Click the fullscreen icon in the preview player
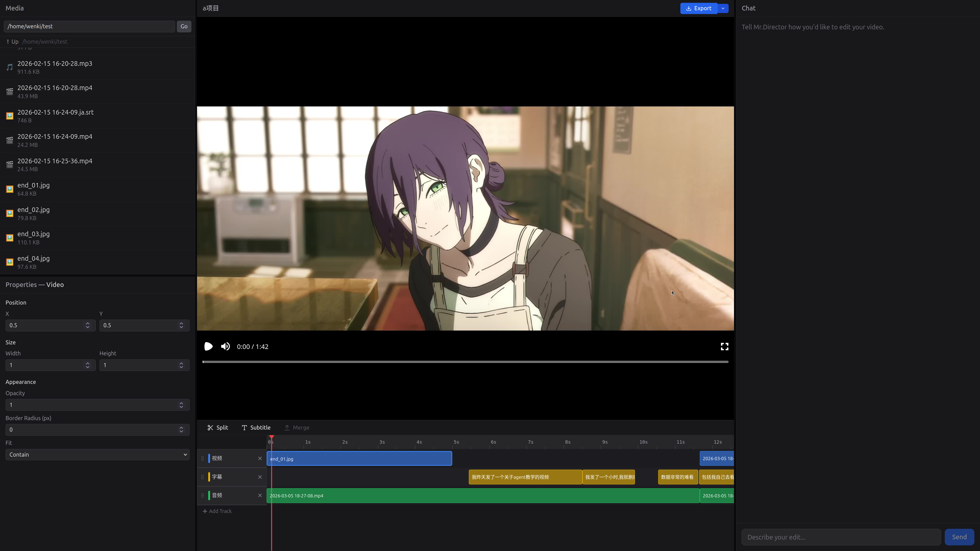The image size is (980, 551). [x=724, y=346]
